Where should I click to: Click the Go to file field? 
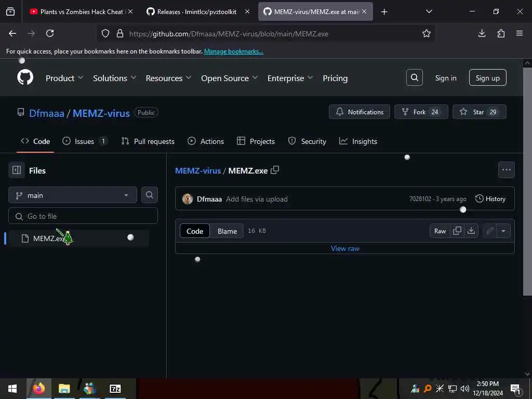83,216
